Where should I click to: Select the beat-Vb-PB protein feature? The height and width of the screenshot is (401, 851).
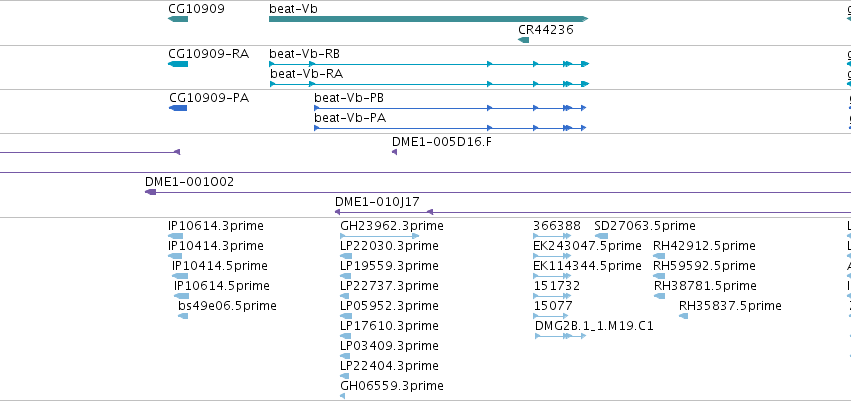(450, 108)
